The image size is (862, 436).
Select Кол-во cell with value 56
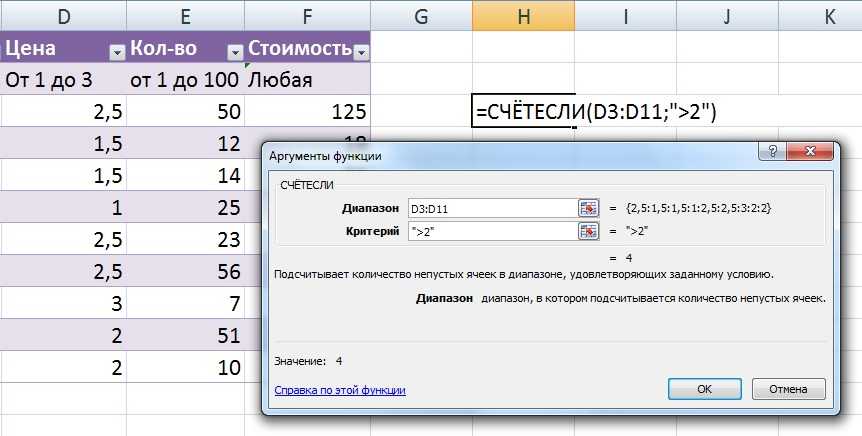click(x=185, y=271)
